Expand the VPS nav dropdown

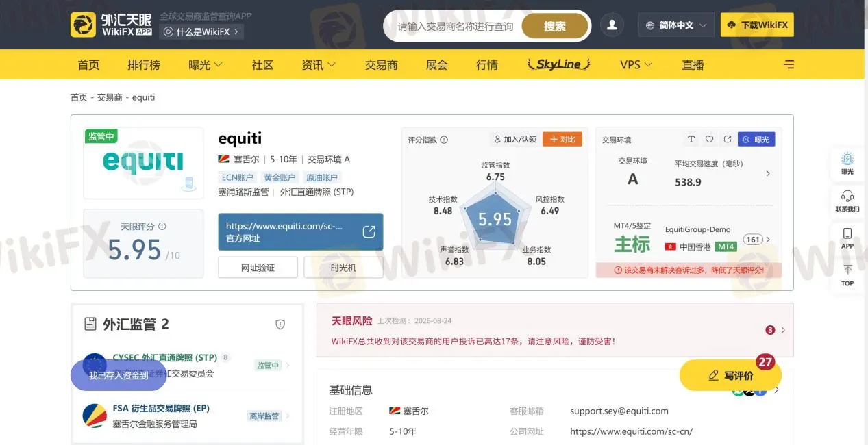tap(636, 64)
